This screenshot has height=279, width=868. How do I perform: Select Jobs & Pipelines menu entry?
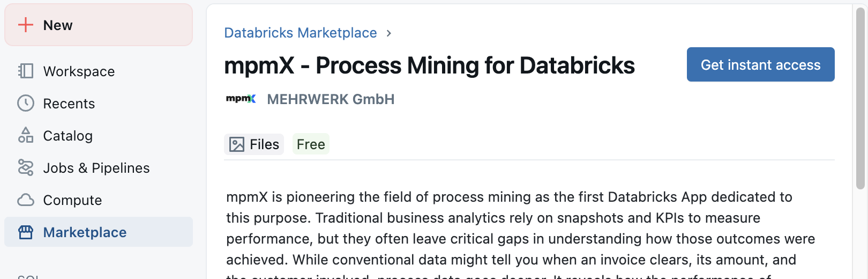coord(99,167)
